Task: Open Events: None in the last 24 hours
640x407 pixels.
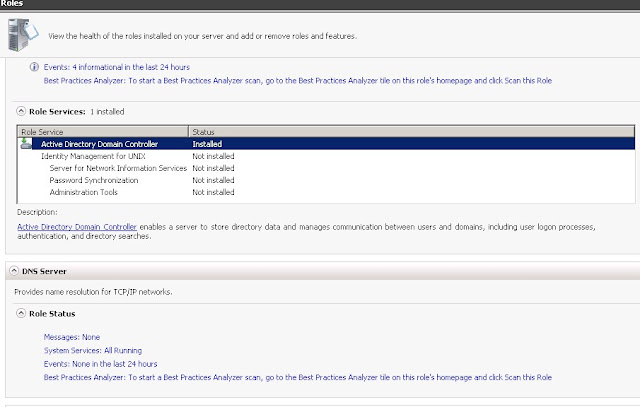Action: click(100, 364)
